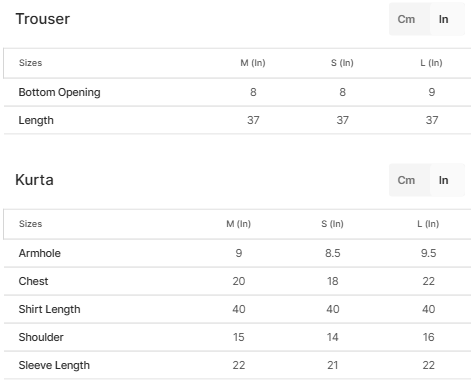Switch Trouser chart to Cm units
This screenshot has height=387, width=471.
click(406, 19)
